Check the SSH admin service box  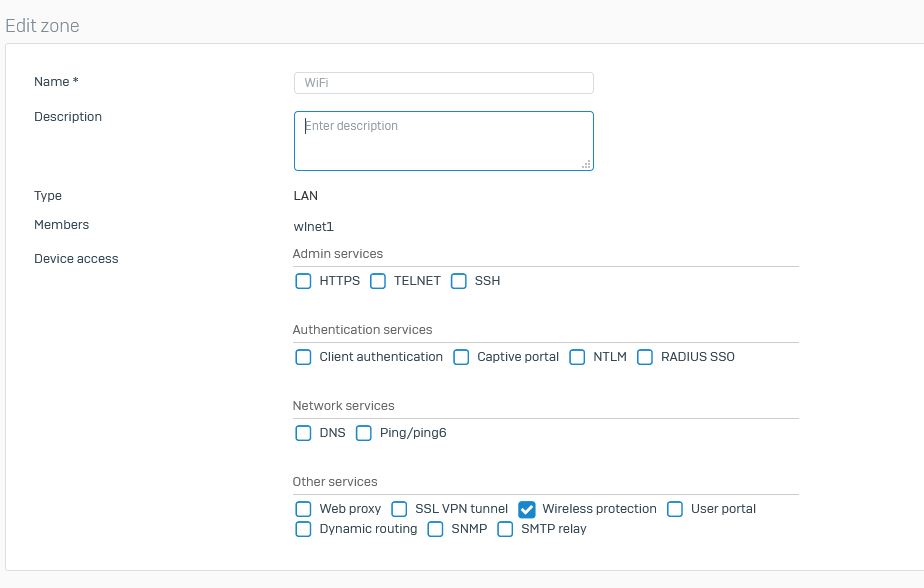458,281
